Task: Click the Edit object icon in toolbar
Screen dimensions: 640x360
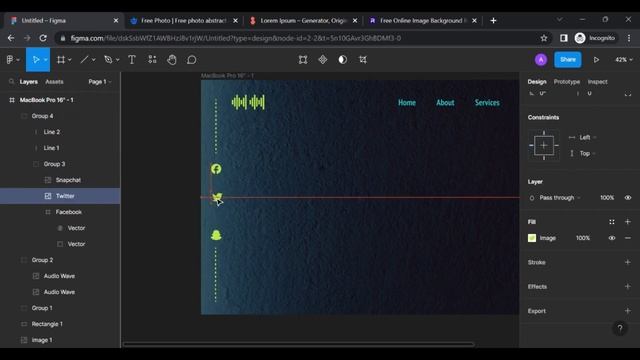Action: point(303,60)
